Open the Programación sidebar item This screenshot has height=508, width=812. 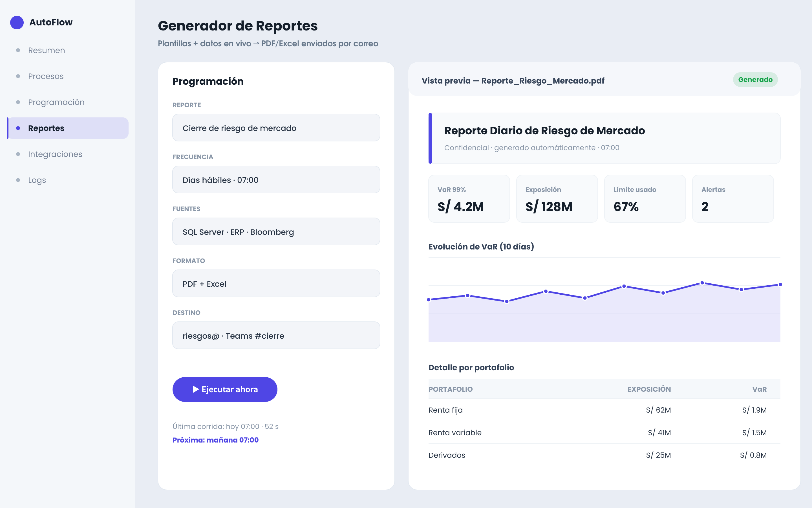pyautogui.click(x=68, y=102)
